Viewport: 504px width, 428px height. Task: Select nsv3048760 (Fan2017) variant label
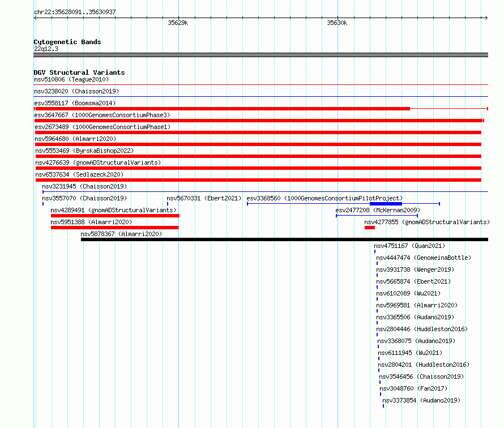pos(413,388)
